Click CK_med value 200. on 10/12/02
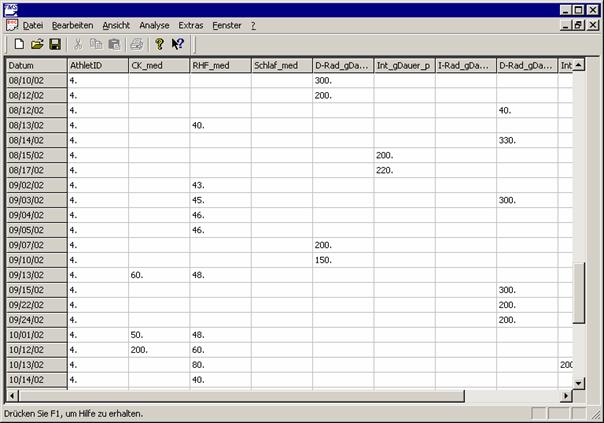This screenshot has height=423, width=604. click(159, 350)
